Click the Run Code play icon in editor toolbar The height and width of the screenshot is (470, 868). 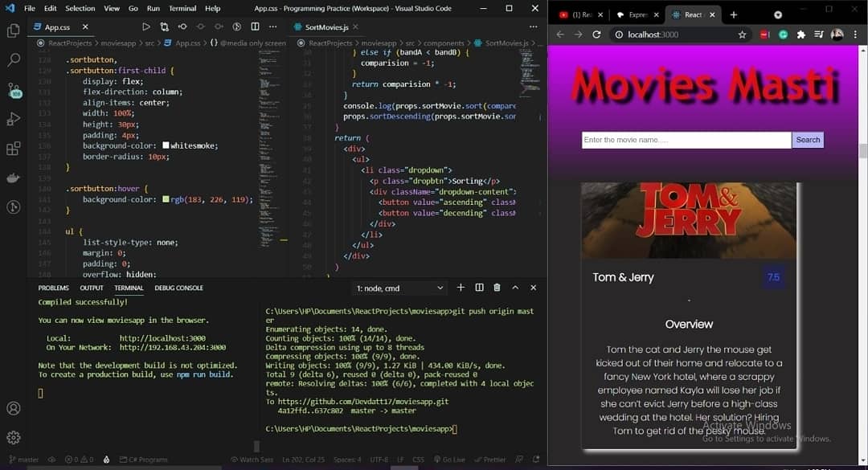(x=145, y=27)
